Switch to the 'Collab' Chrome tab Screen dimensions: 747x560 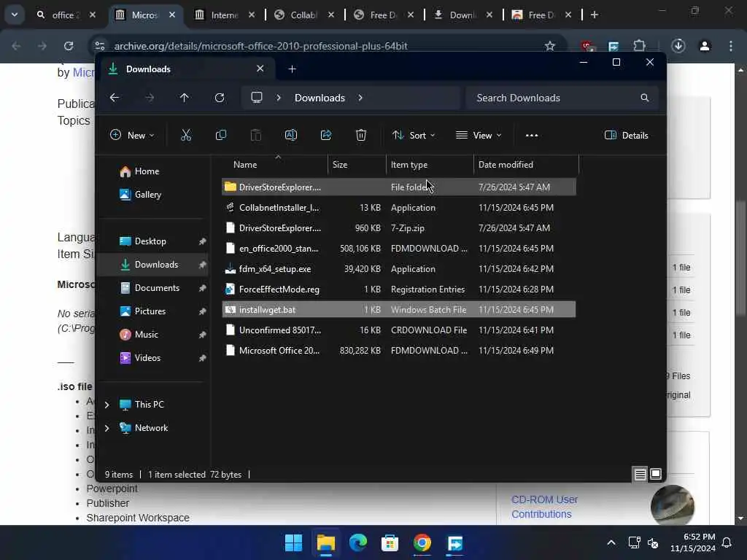coord(303,15)
